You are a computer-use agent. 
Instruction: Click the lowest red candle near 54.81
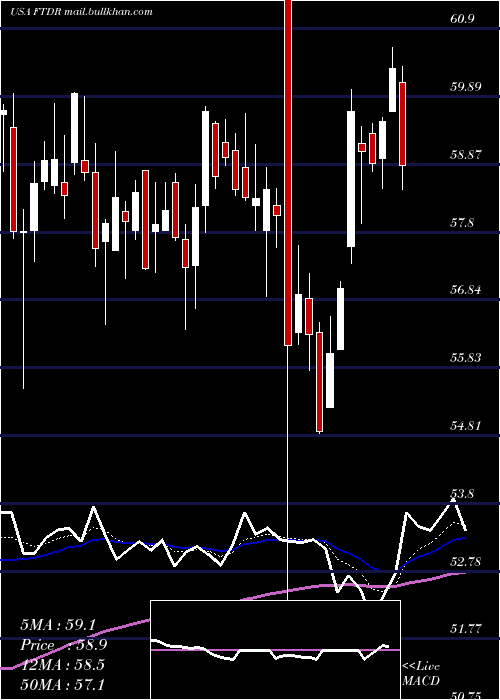[320, 382]
